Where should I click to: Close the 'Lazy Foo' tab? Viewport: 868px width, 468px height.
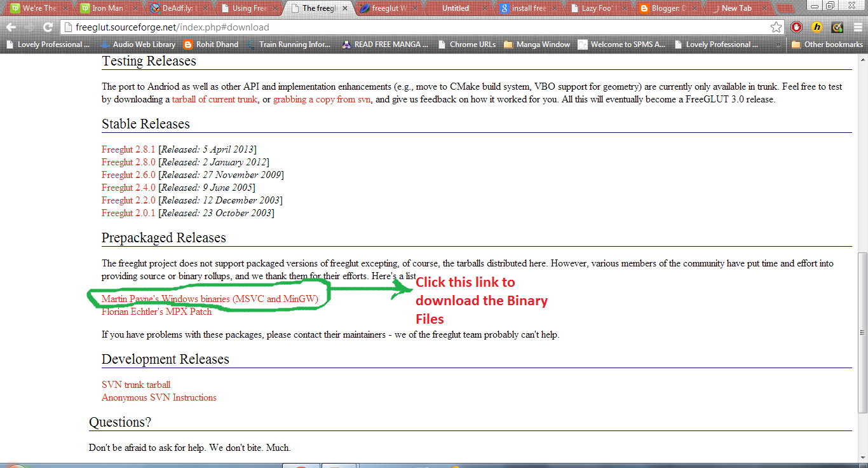click(624, 9)
